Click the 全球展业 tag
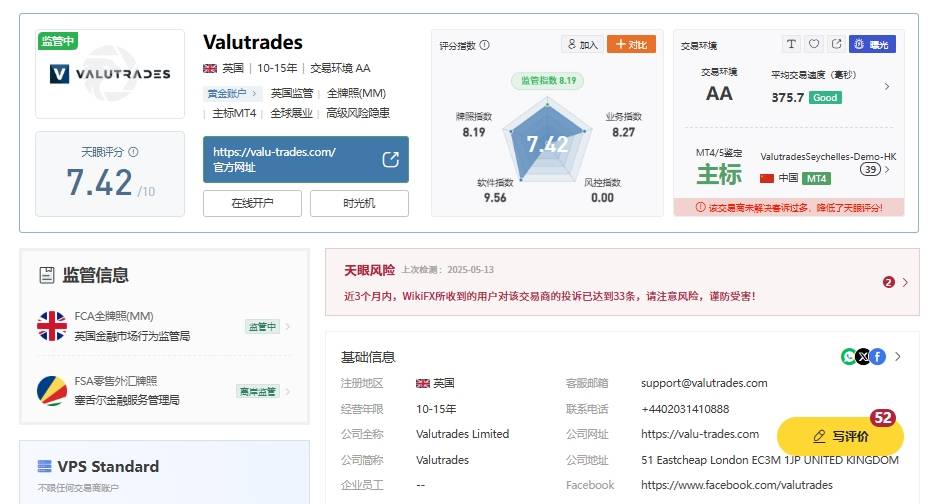The height and width of the screenshot is (504, 934). [x=291, y=113]
